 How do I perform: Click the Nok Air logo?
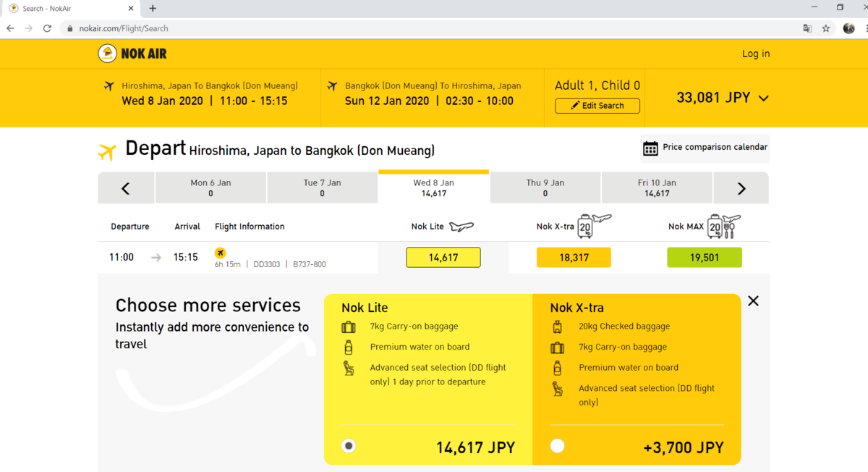[132, 54]
